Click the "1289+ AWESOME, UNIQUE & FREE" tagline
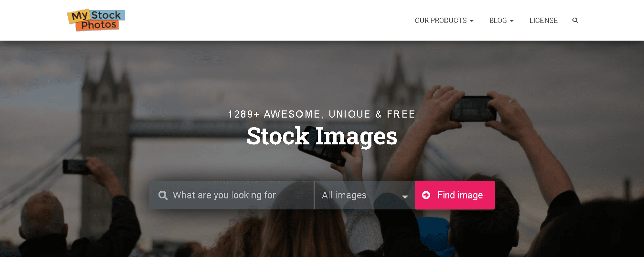This screenshot has height=272, width=644. pos(322,114)
